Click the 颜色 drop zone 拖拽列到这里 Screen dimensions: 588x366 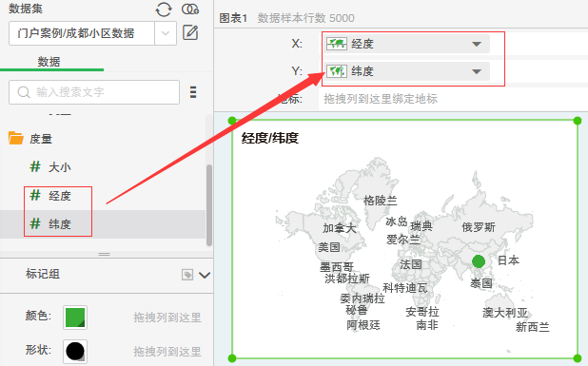point(167,318)
